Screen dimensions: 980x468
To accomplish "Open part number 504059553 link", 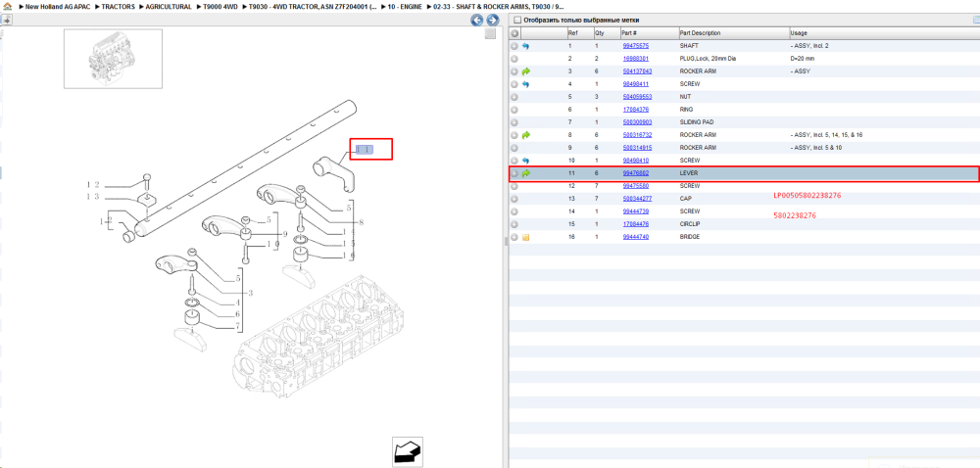I will [x=638, y=97].
